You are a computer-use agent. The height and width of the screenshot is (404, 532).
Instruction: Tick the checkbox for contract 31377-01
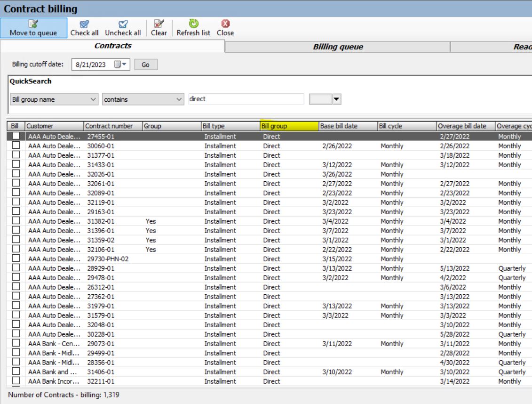tap(16, 155)
